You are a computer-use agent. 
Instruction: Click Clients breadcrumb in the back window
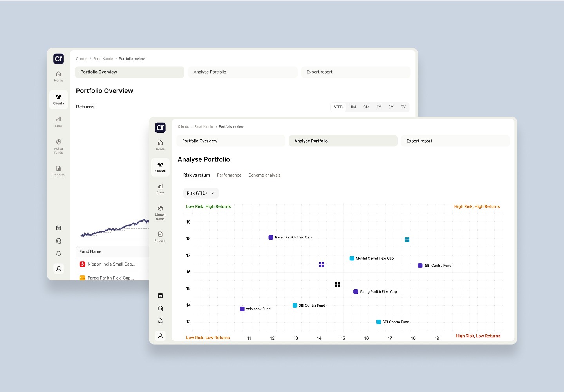coord(81,59)
